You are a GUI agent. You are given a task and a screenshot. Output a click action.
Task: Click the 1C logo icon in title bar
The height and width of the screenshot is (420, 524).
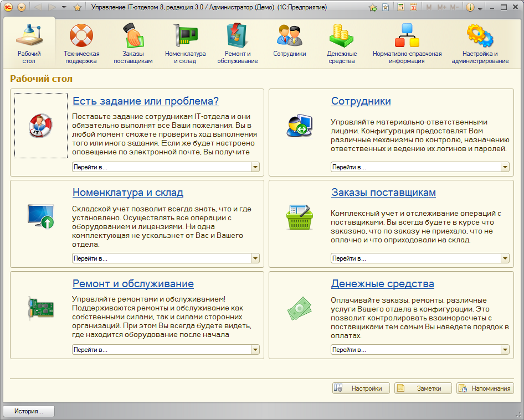click(x=8, y=7)
